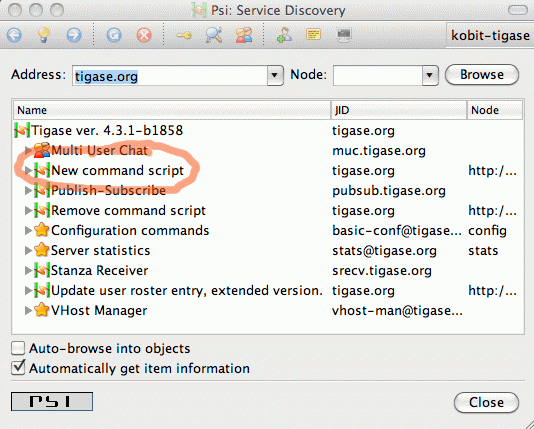Click the join conference people icon
Viewport: 534px width, 429px height.
click(x=244, y=35)
